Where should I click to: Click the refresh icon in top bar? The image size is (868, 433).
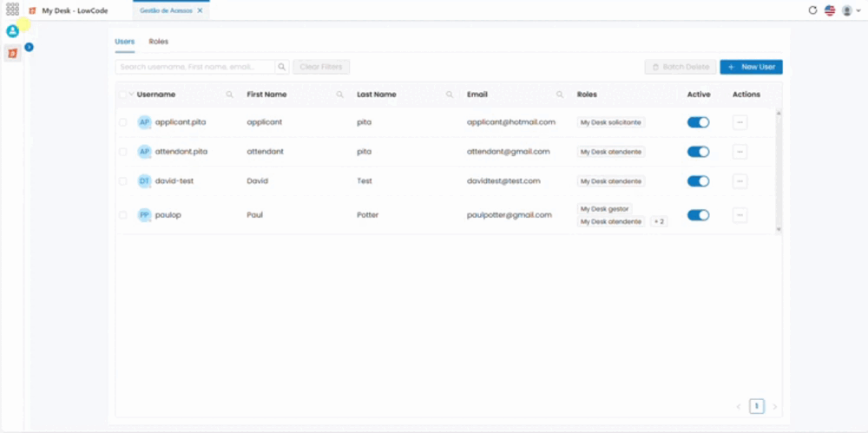[812, 10]
